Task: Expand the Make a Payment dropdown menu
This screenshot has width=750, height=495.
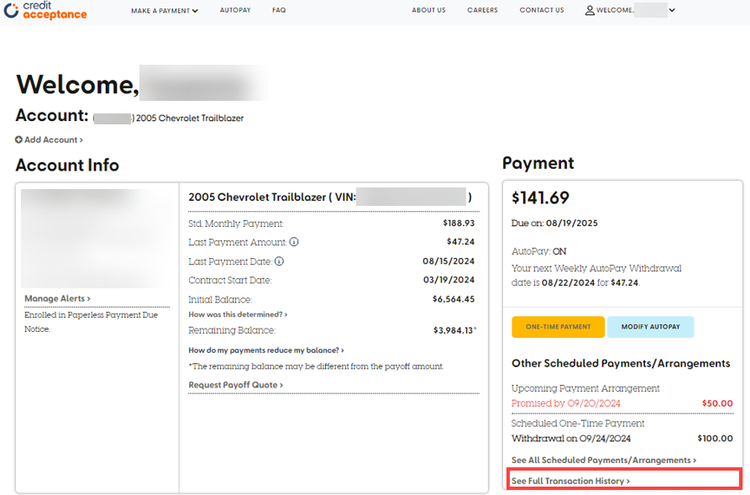Action: tap(164, 11)
